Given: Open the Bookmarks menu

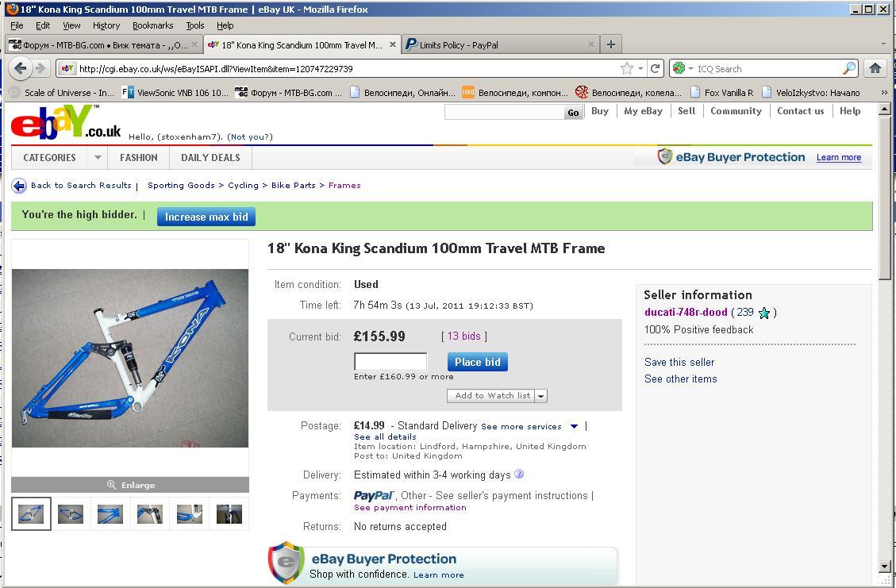Looking at the screenshot, I should click(152, 25).
